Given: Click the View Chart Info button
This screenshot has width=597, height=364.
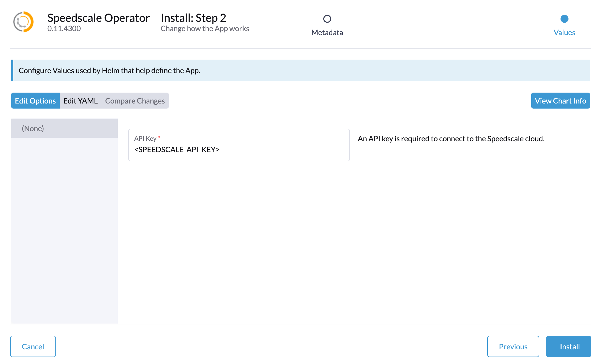Looking at the screenshot, I should (x=561, y=101).
